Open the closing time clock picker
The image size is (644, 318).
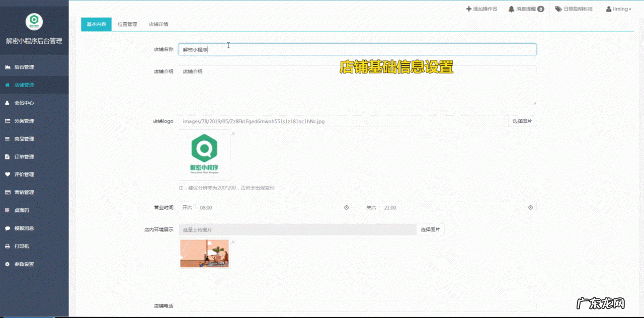click(x=530, y=207)
